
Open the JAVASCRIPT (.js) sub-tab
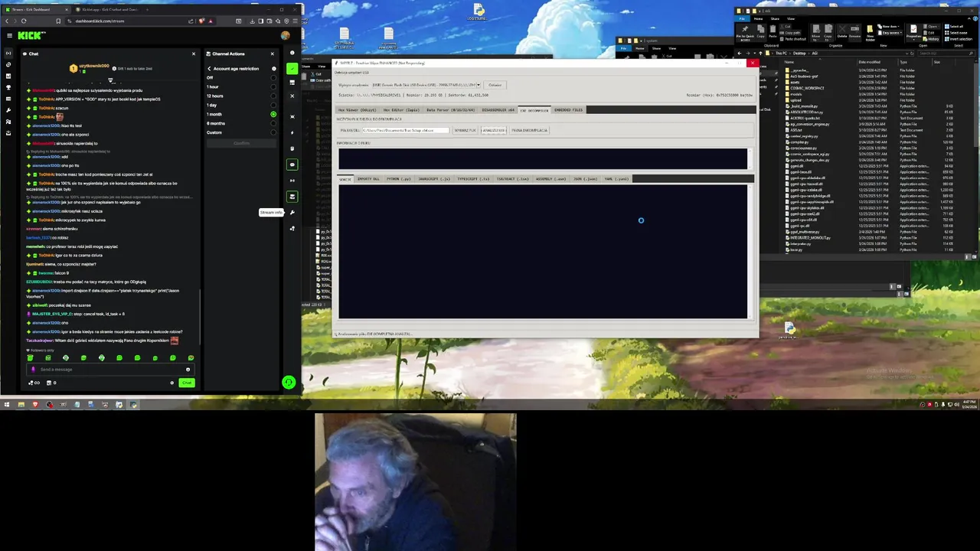[x=434, y=179]
